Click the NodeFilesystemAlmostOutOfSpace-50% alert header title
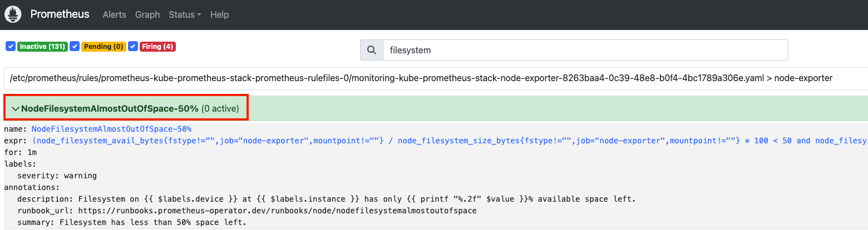868x230 pixels. 110,108
